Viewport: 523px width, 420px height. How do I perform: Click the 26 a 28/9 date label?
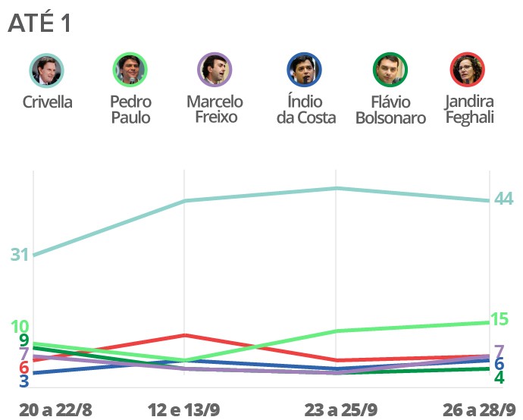pos(480,409)
